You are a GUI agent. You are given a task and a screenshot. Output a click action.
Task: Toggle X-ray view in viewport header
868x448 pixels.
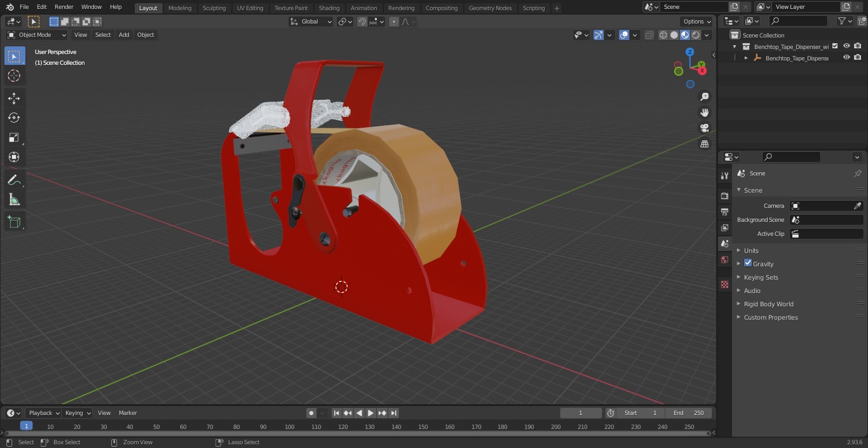[x=649, y=35]
